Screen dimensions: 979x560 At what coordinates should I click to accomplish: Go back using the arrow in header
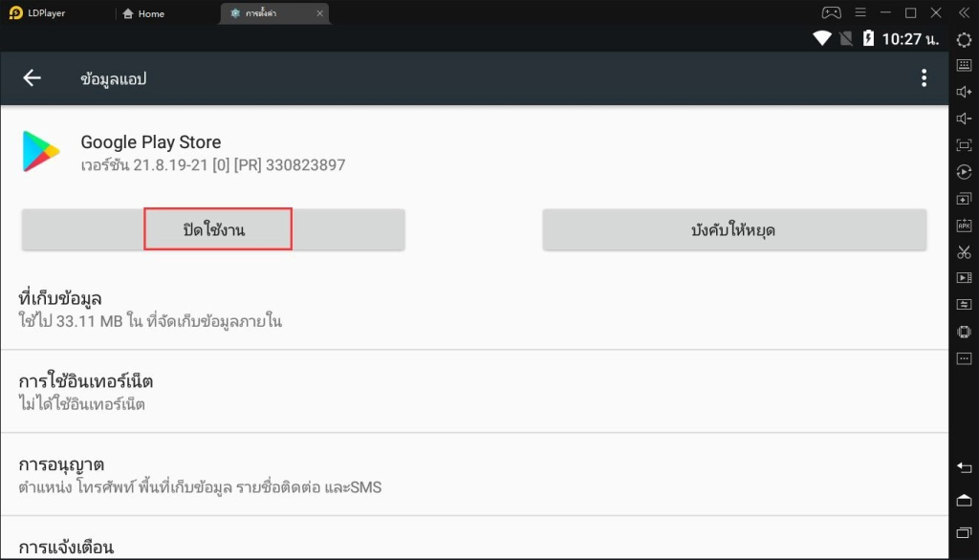pos(32,78)
